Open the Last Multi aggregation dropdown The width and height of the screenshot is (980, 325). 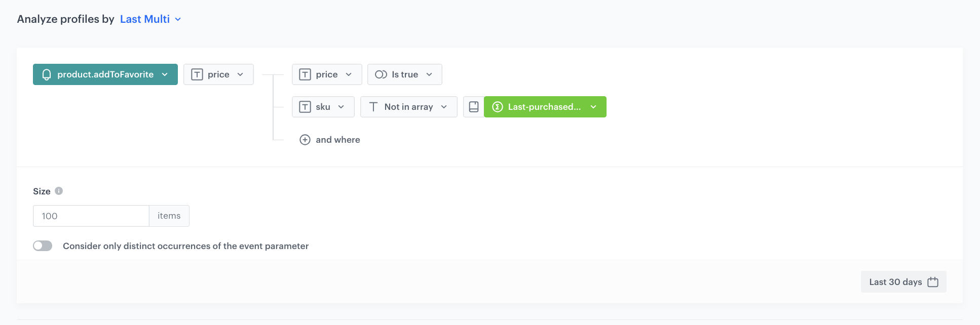click(x=150, y=19)
